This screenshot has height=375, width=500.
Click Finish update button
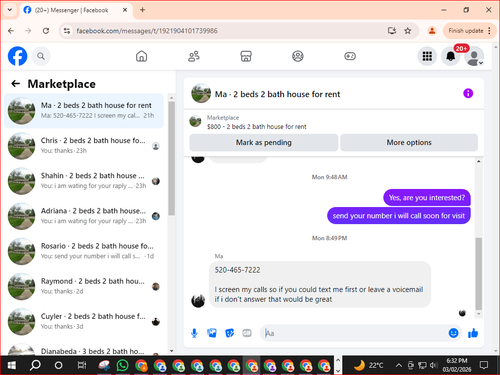pyautogui.click(x=466, y=31)
